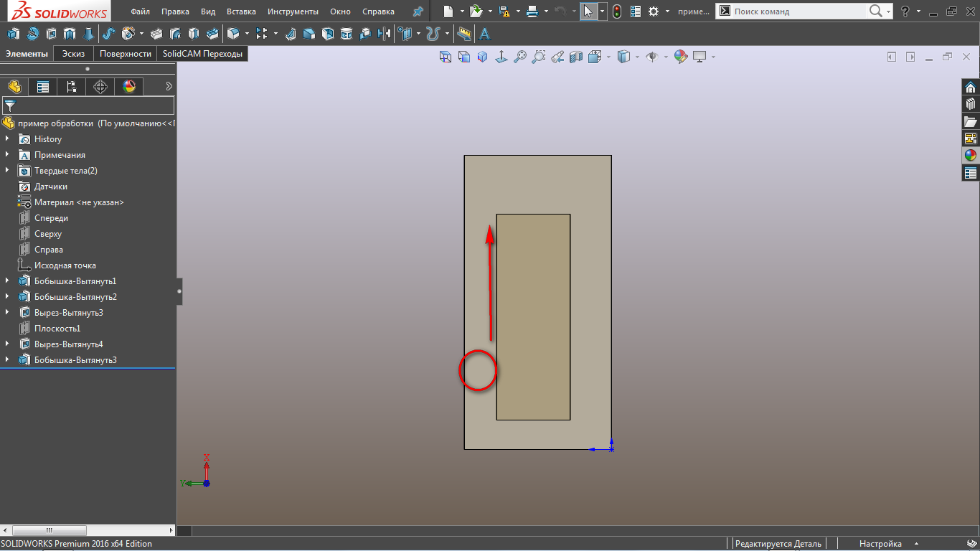980x551 pixels.
Task: Expand the Примечания tree node
Action: pos(7,155)
